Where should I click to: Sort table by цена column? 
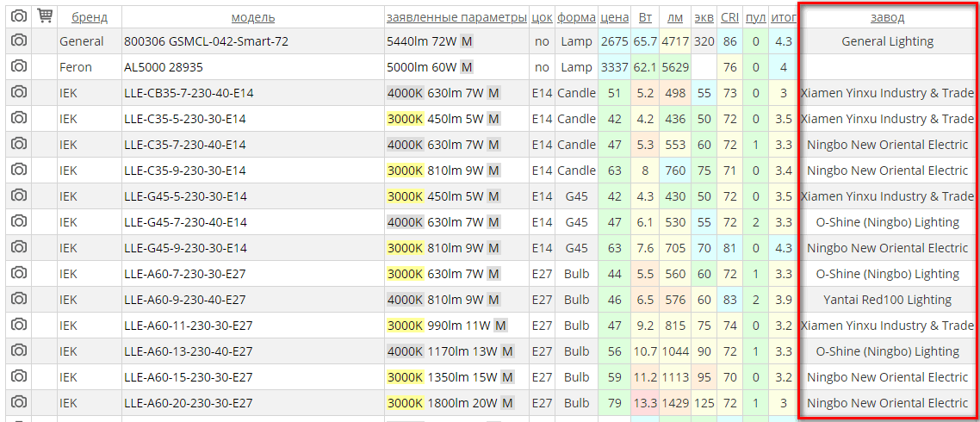point(614,17)
